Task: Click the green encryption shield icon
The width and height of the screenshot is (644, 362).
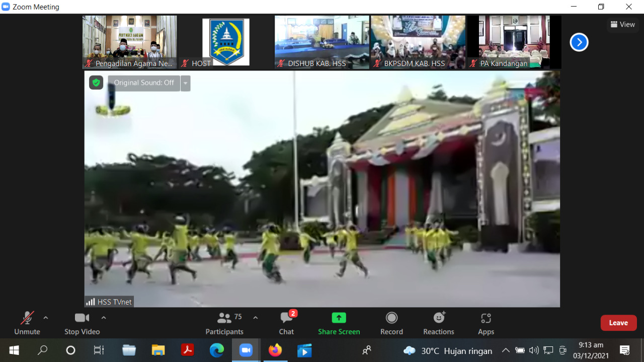Action: pos(96,83)
